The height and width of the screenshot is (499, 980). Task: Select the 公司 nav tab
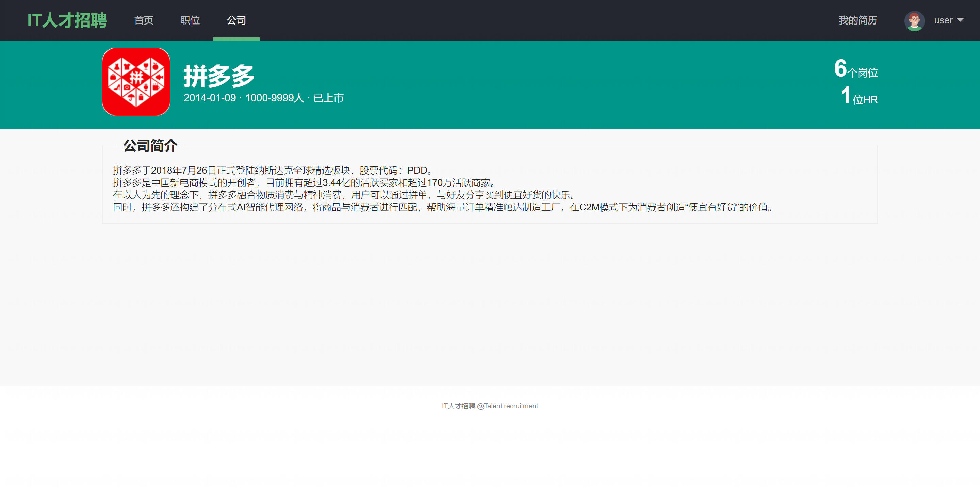(236, 20)
